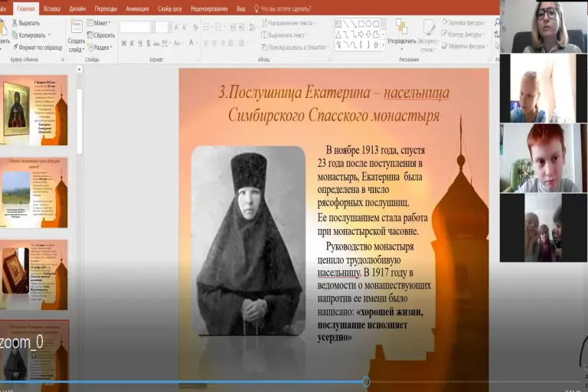Viewport: 588px width, 392px height.
Task: Click the slide panel vertical scrollbar
Action: click(79, 120)
